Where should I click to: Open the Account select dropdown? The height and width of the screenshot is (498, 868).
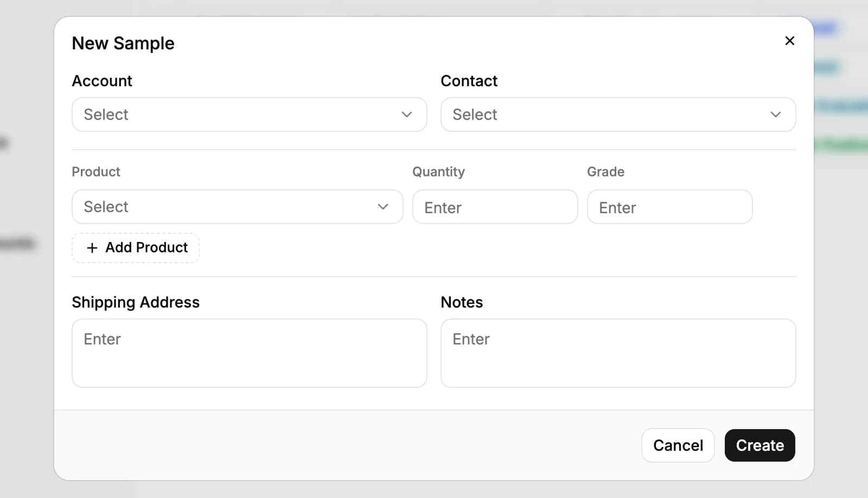point(250,114)
